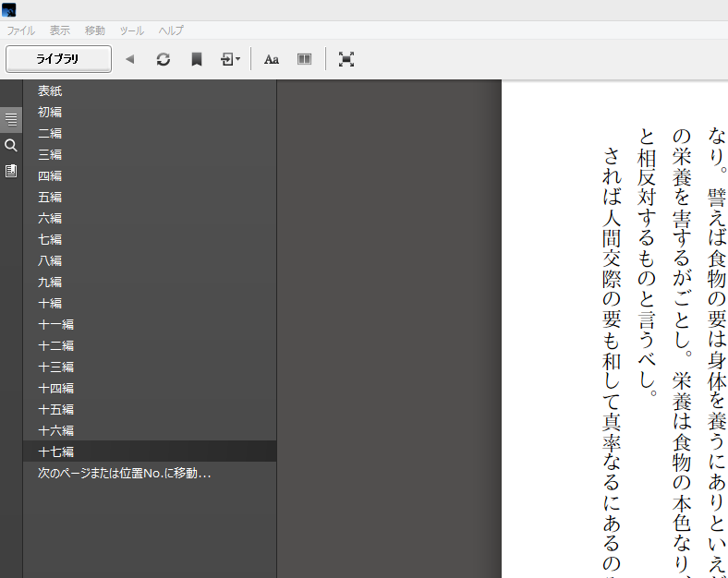The width and height of the screenshot is (728, 578).
Task: Click the line starting さればば人間交際 in the page
Action: (612, 362)
